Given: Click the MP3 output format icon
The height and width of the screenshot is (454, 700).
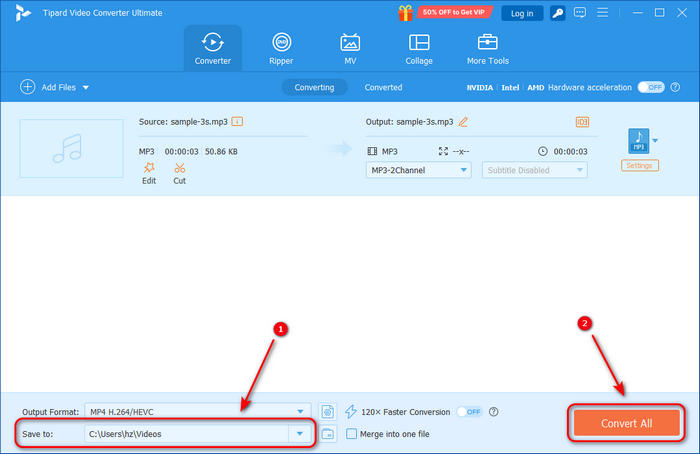Looking at the screenshot, I should click(638, 141).
